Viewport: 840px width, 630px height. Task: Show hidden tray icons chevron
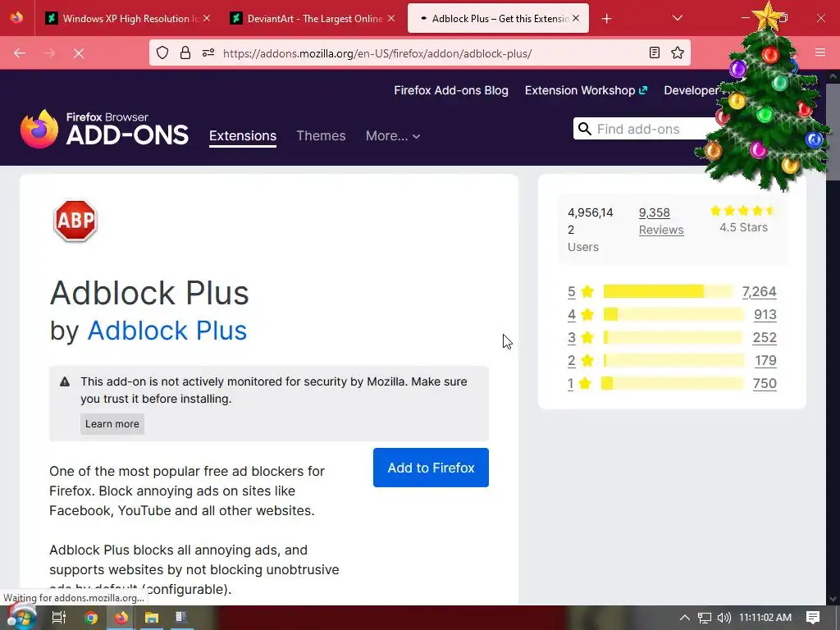pyautogui.click(x=685, y=617)
